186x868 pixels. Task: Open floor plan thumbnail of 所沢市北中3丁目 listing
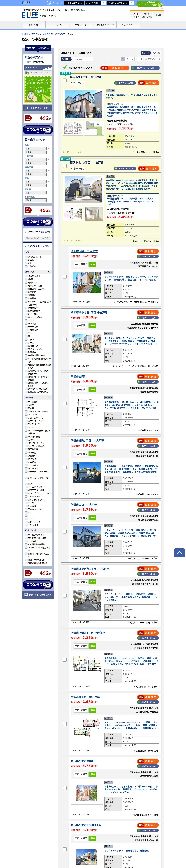click(x=73, y=214)
